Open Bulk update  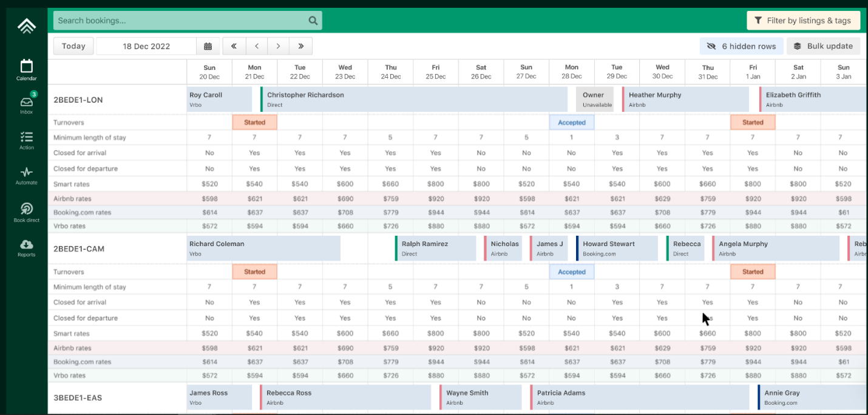tap(823, 46)
